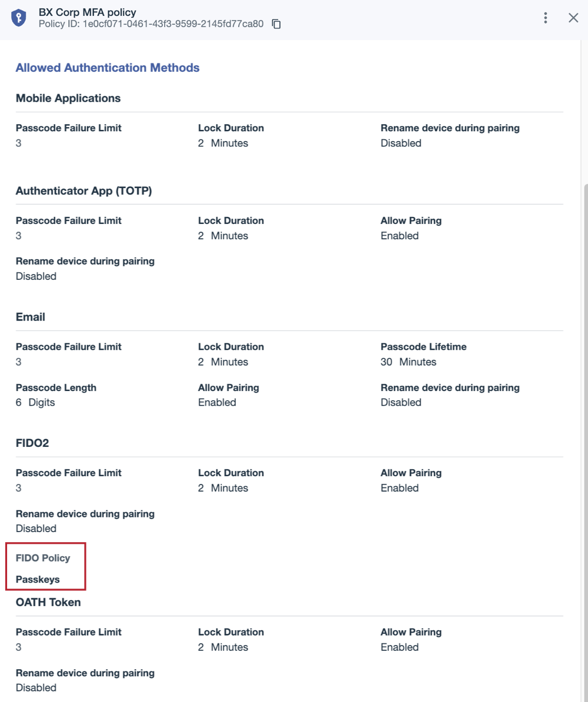Viewport: 588px width, 702px height.
Task: Click the Email section heading
Action: [31, 317]
